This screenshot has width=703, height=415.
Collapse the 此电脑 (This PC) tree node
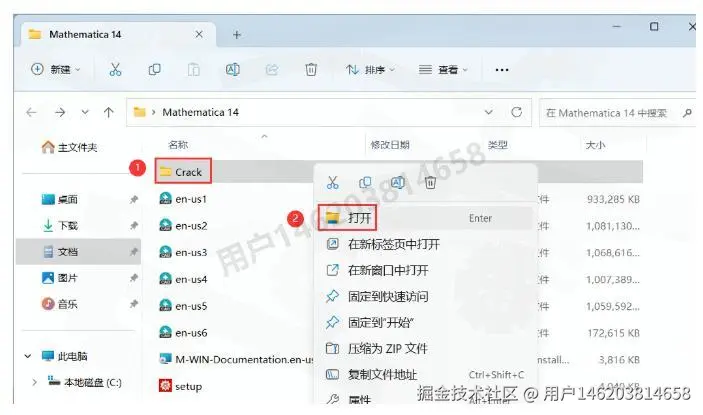[28, 356]
